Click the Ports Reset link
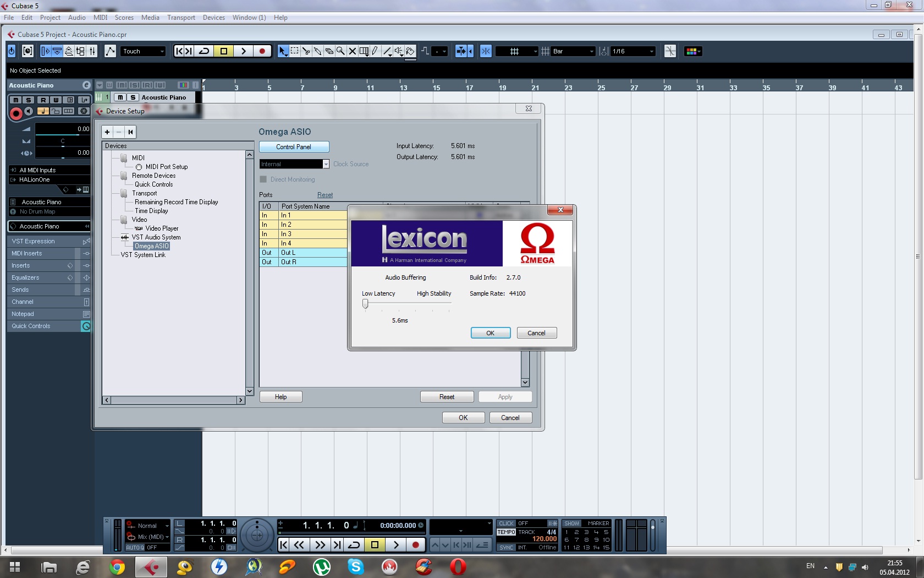This screenshot has height=578, width=924. (x=325, y=195)
